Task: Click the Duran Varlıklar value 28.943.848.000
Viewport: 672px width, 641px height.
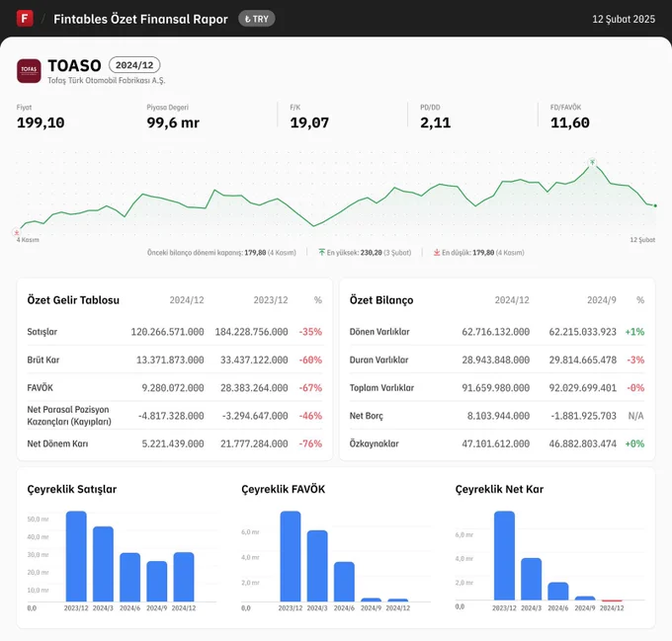Action: click(496, 360)
